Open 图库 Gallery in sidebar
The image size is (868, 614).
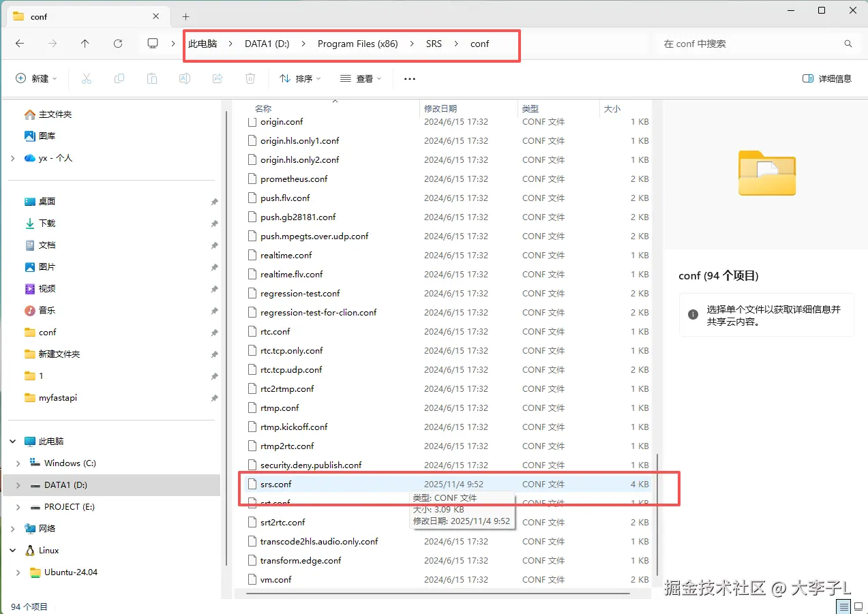(x=40, y=136)
